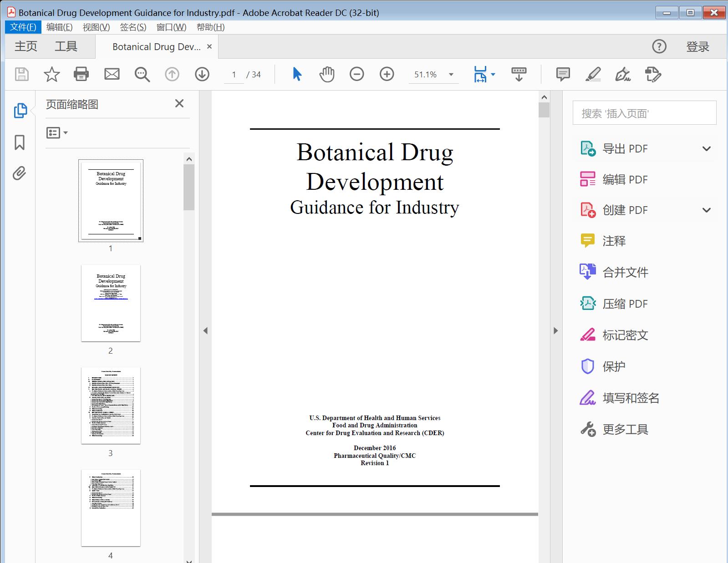Collapse the right tools pane arrow
Screen dimensions: 728x563
tap(555, 331)
